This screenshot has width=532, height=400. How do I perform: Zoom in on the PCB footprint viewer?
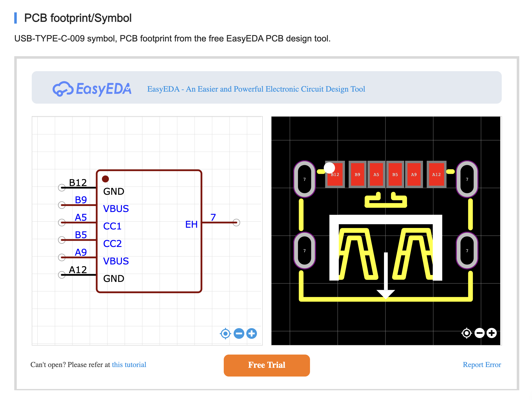[491, 333]
